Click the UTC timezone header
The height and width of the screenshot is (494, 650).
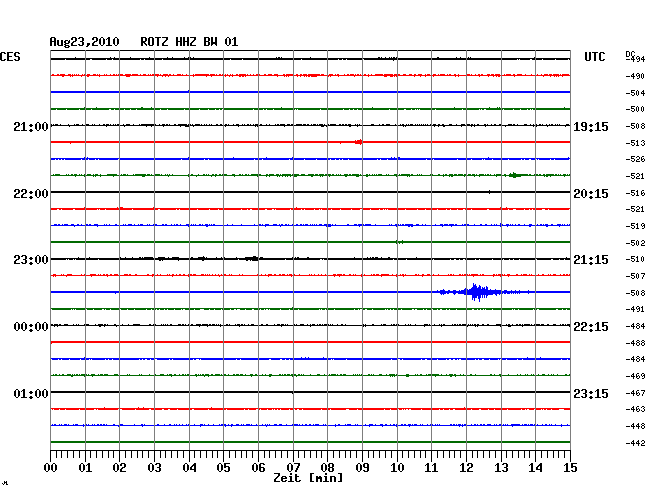[x=594, y=57]
